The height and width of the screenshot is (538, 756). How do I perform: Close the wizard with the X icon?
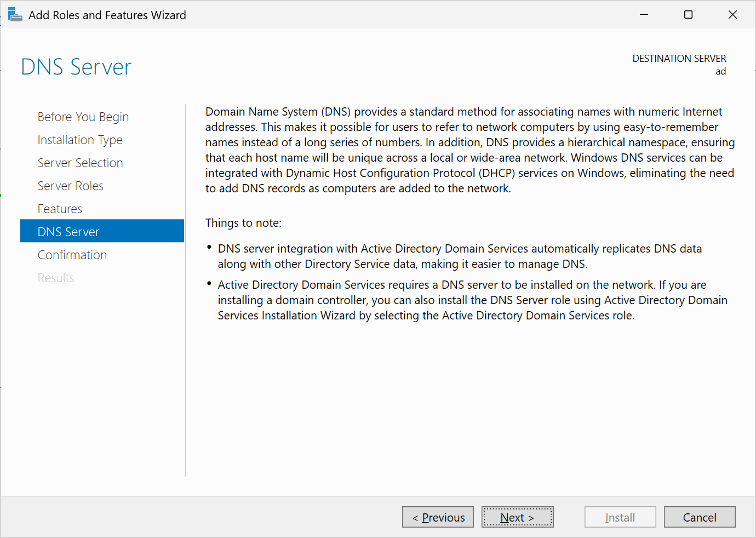point(732,14)
